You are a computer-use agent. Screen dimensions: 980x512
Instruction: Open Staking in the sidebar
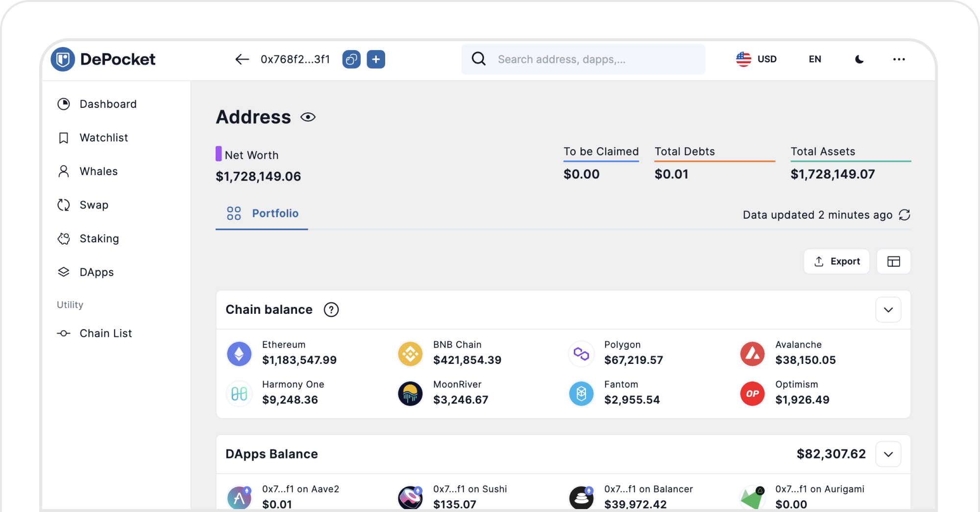tap(88, 238)
